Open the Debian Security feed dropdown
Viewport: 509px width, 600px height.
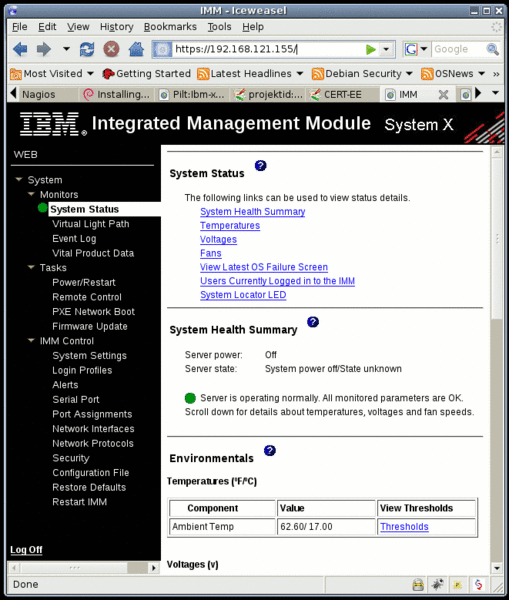pyautogui.click(x=409, y=73)
